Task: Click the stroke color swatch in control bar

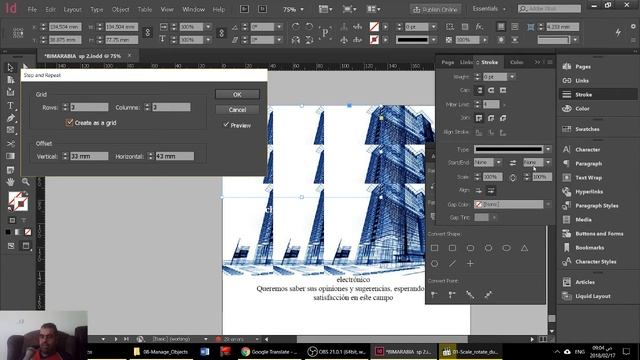Action: tap(374, 40)
